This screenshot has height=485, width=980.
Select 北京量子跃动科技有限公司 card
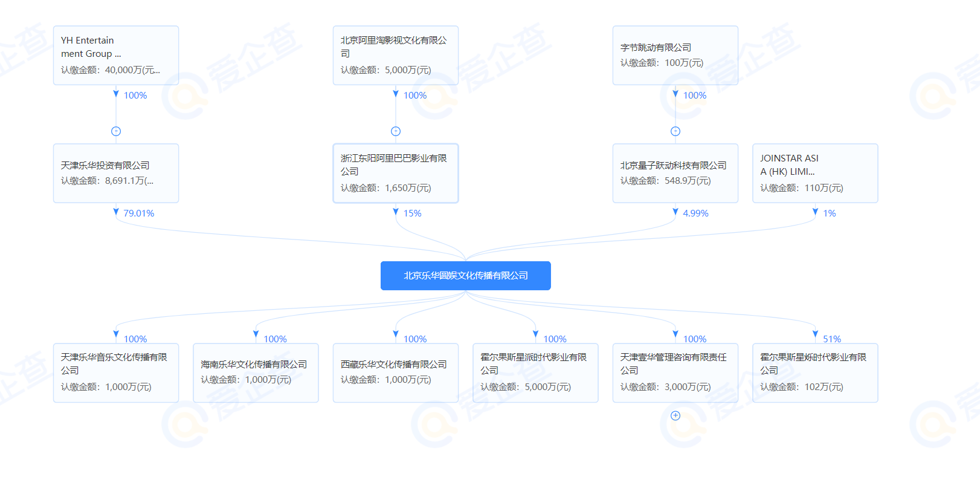tap(675, 173)
